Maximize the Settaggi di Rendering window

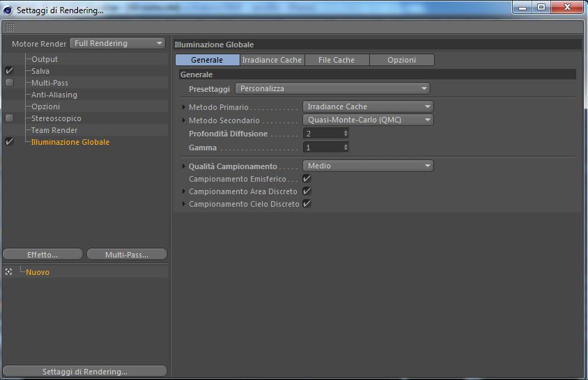(541, 7)
